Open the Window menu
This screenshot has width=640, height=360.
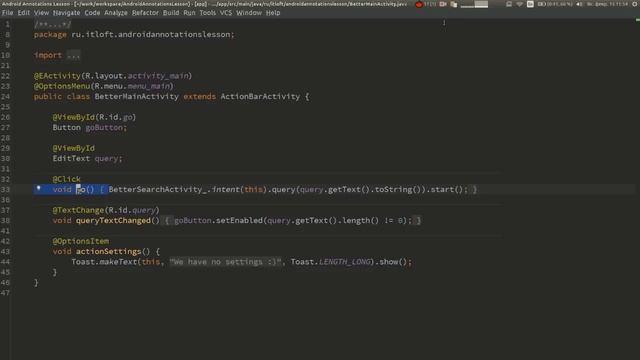click(249, 13)
